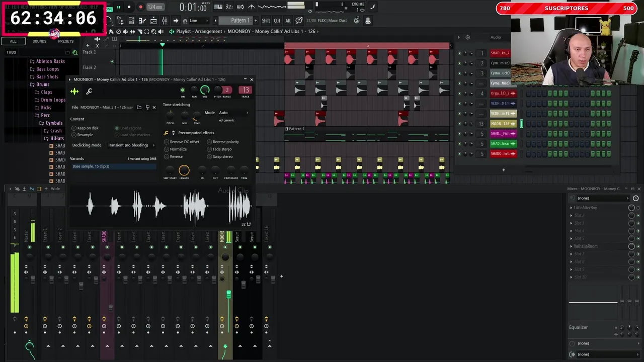Enable Reverse polarity option
This screenshot has width=644, height=362.
click(223, 142)
